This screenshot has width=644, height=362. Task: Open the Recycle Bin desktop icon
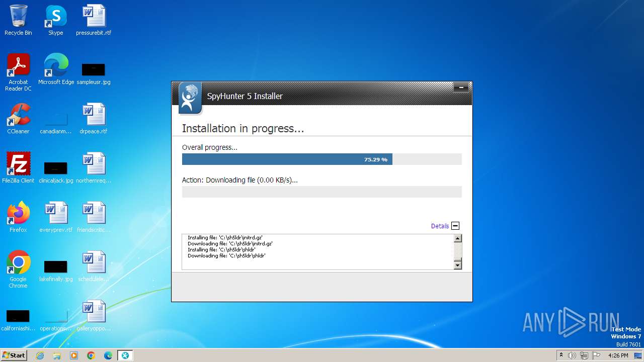[x=18, y=20]
